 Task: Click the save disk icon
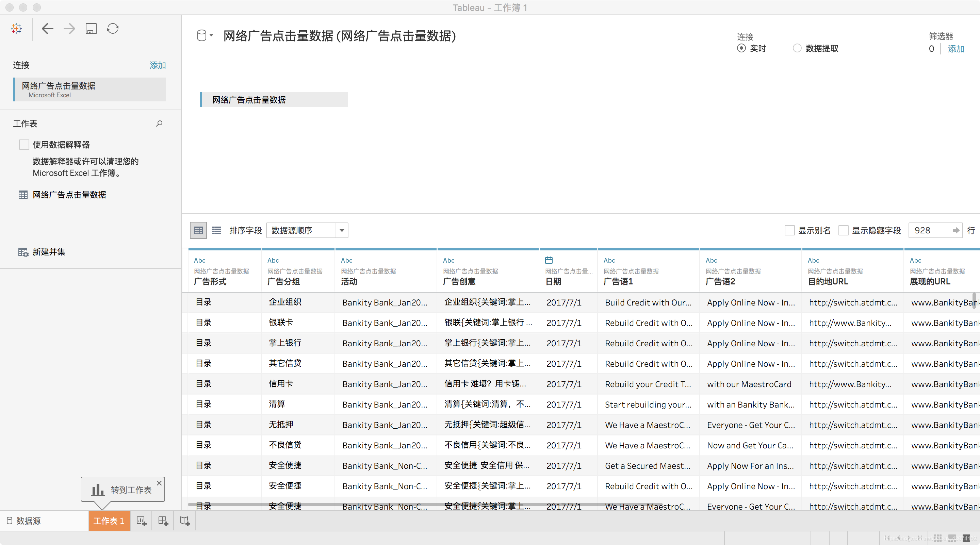[91, 29]
